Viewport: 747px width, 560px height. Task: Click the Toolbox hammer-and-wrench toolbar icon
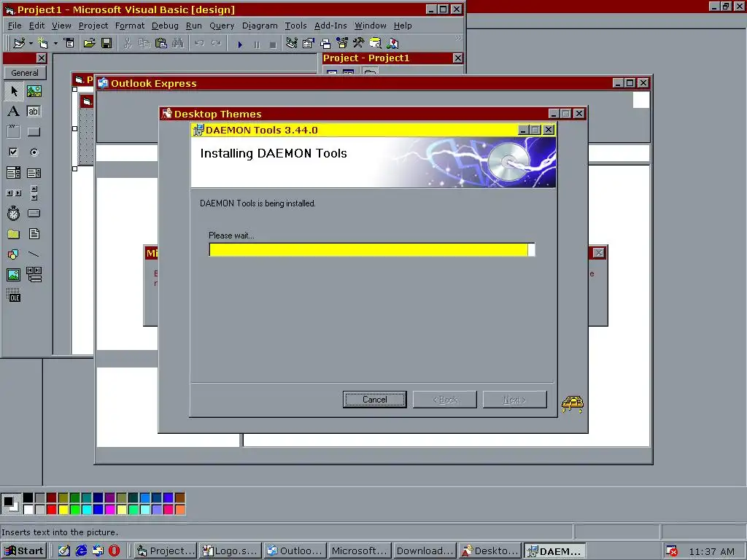358,43
